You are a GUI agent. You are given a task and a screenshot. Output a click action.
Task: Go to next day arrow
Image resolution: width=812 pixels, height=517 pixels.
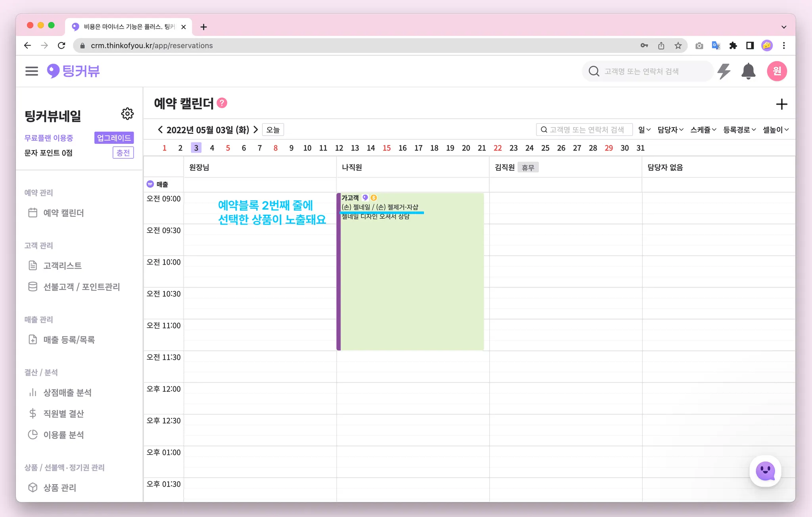(256, 130)
